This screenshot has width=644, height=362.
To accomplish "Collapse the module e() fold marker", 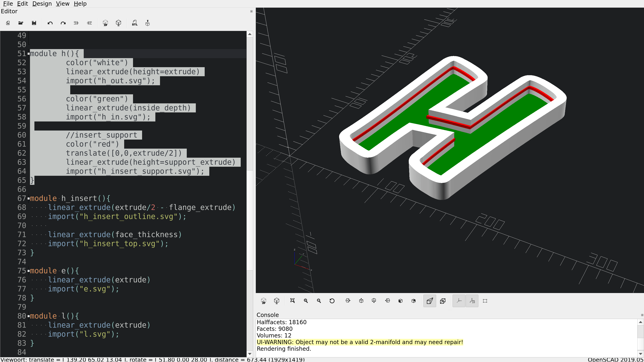I will [29, 271].
